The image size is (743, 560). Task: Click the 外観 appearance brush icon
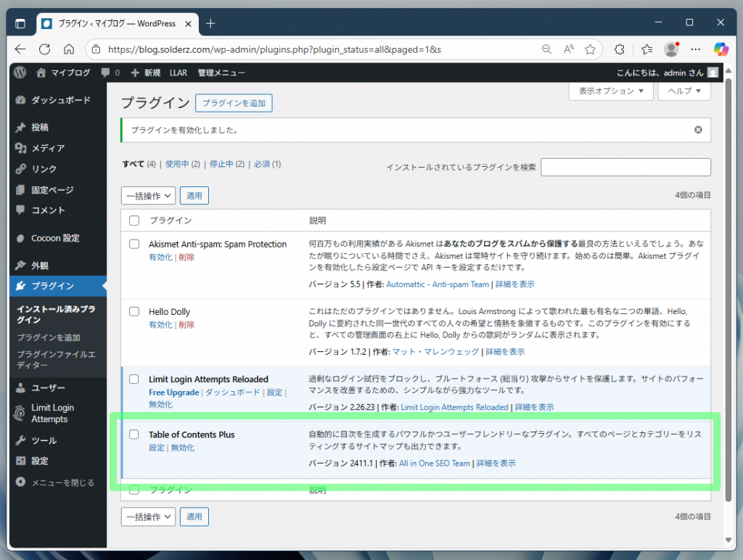pyautogui.click(x=20, y=265)
